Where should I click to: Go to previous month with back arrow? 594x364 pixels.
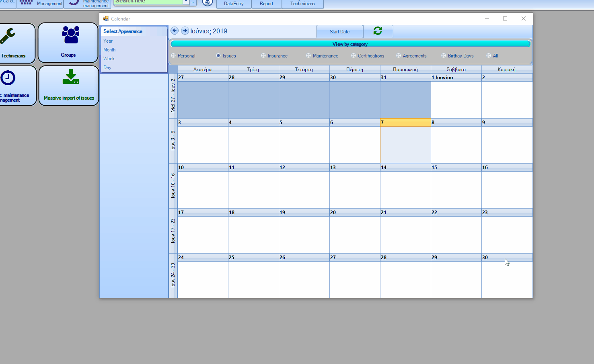click(175, 31)
